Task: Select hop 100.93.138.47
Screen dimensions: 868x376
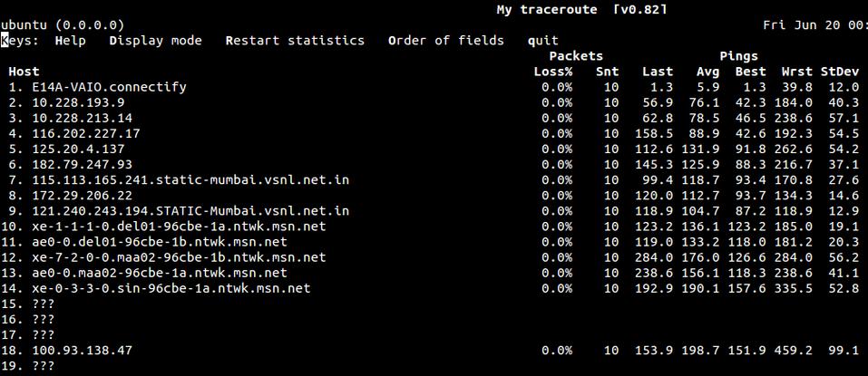Action: tap(82, 350)
